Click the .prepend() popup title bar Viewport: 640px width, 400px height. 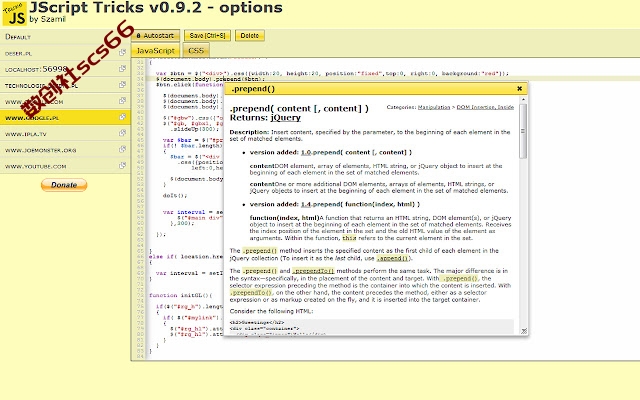pos(376,89)
